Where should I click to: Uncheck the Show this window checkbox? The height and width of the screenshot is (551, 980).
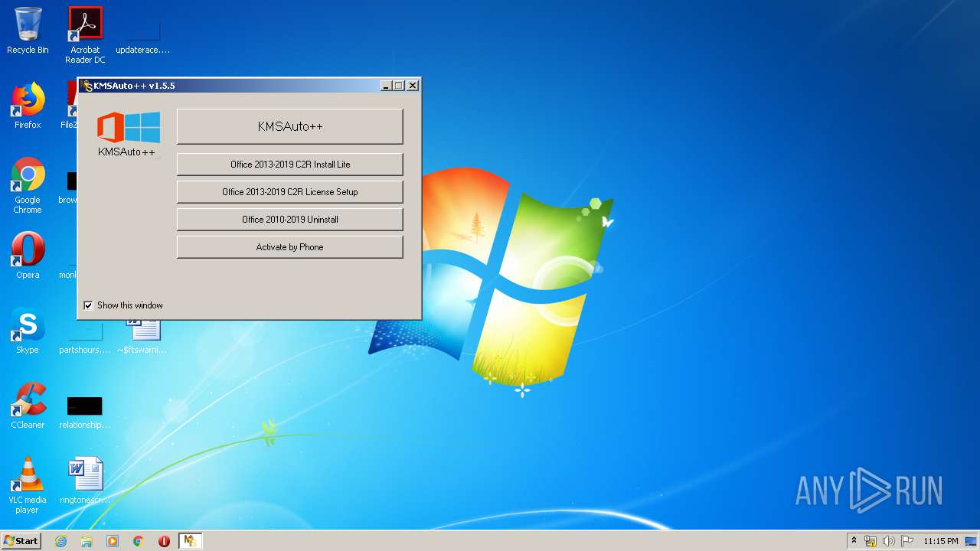pyautogui.click(x=88, y=305)
